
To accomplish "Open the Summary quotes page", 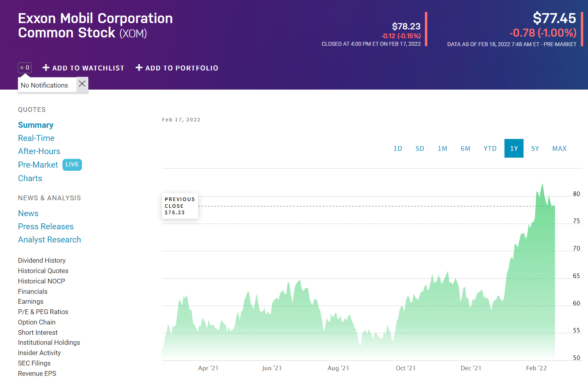I will pos(36,125).
